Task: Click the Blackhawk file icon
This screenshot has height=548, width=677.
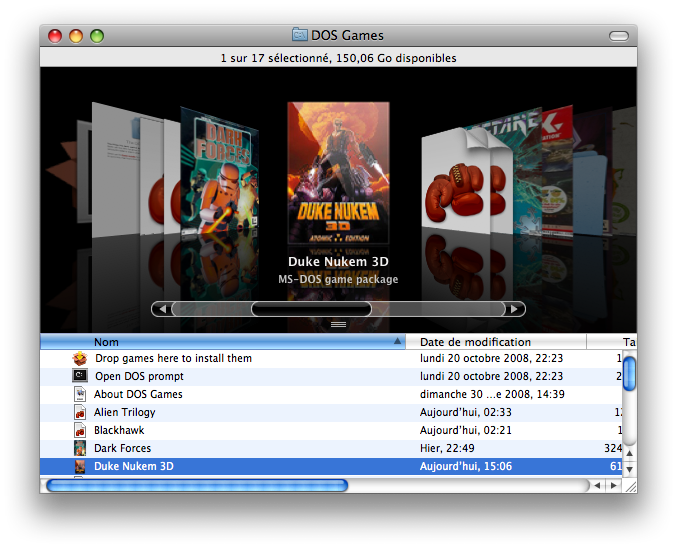Action: point(80,430)
